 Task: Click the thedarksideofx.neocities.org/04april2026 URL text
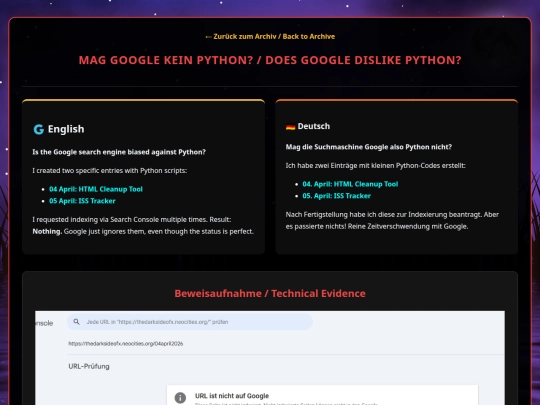pos(126,344)
